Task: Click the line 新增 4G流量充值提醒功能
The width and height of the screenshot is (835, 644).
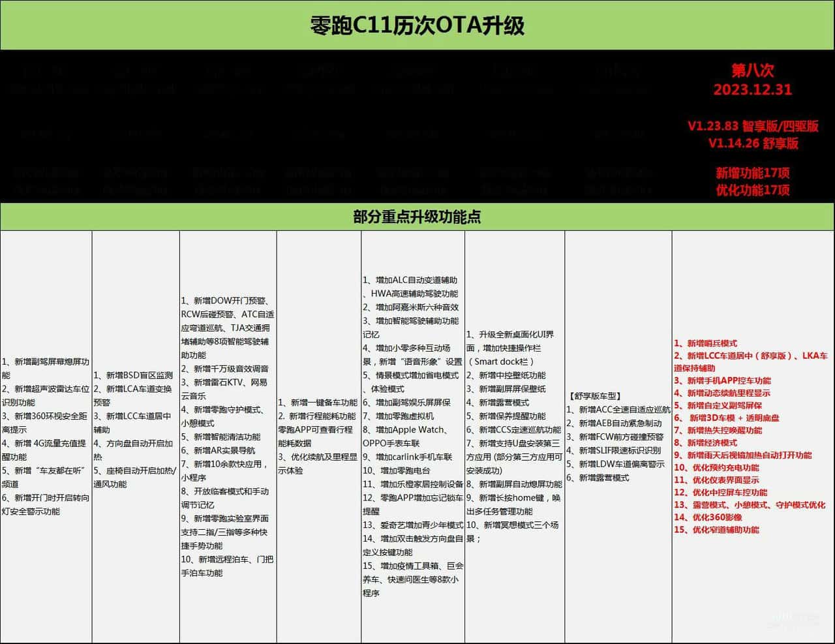Action: (44, 450)
